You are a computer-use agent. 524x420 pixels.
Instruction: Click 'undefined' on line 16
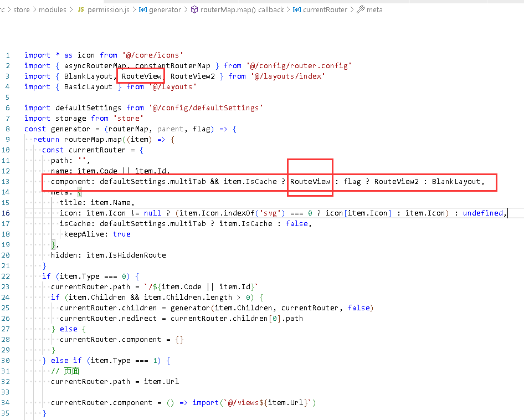[482, 213]
